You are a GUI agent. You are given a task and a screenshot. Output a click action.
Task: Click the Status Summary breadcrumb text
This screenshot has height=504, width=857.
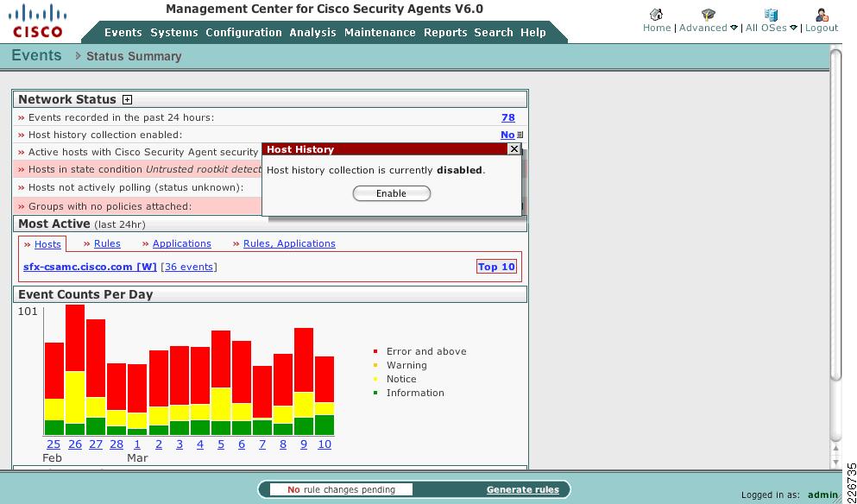(134, 56)
